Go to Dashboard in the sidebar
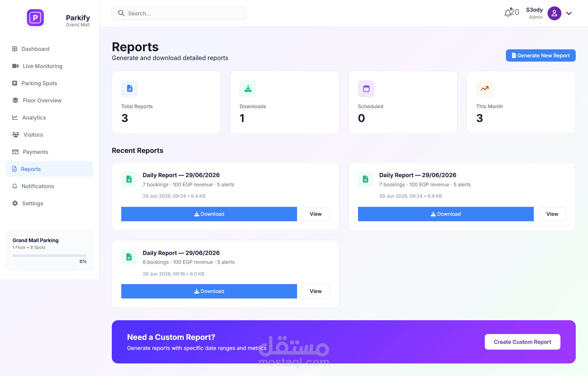The height and width of the screenshot is (376, 588). coord(50,49)
